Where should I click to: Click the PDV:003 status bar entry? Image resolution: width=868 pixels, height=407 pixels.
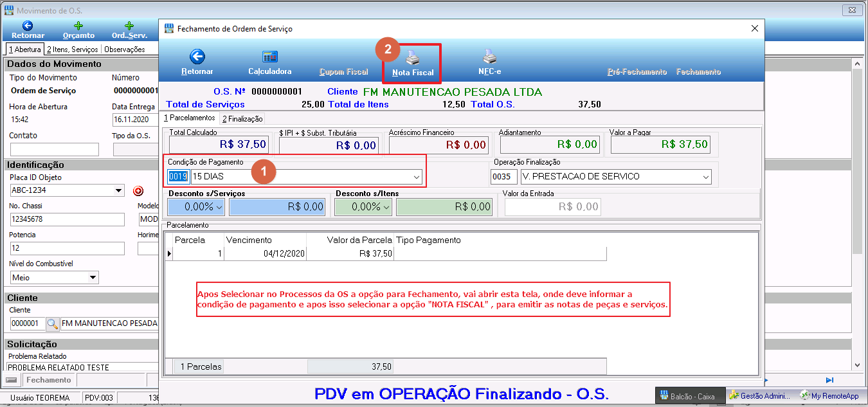[x=99, y=398]
